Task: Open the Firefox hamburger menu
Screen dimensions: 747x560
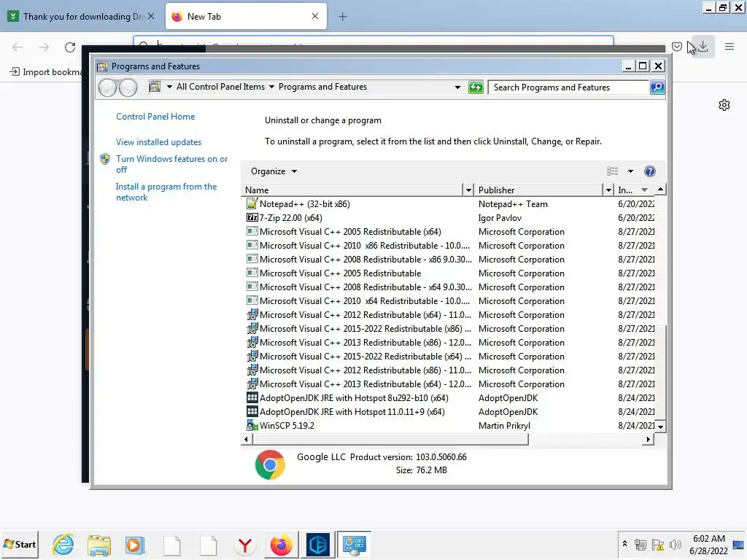Action: pyautogui.click(x=729, y=47)
